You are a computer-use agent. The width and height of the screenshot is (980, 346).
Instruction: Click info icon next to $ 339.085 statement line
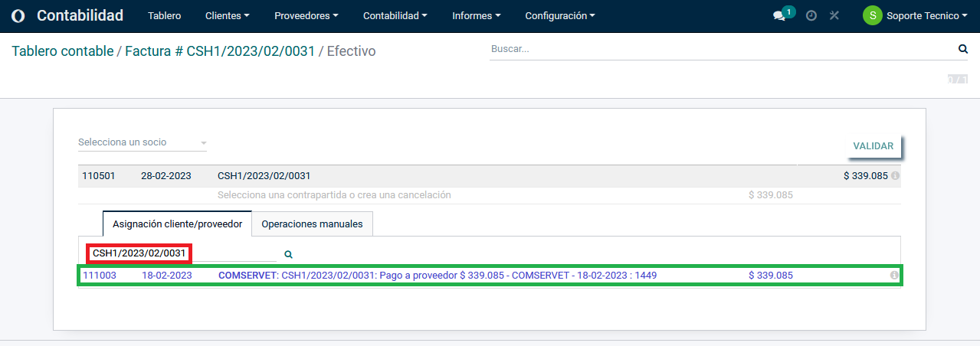[x=896, y=176]
